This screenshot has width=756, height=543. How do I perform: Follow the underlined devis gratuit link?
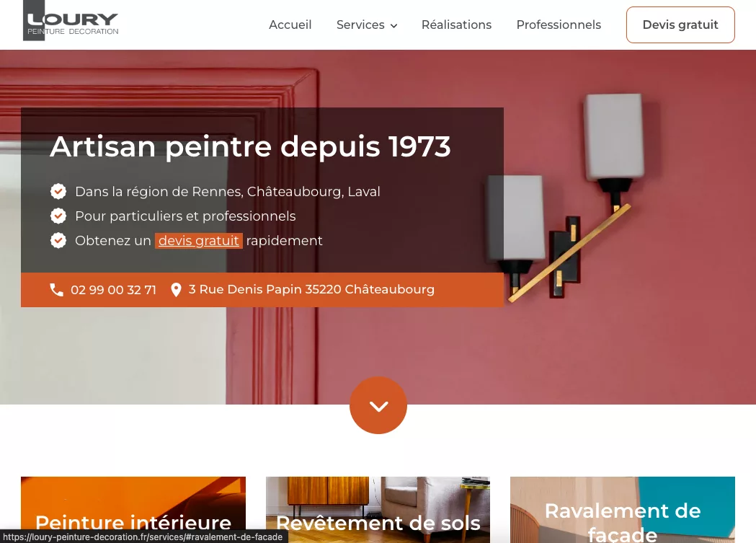coord(199,240)
